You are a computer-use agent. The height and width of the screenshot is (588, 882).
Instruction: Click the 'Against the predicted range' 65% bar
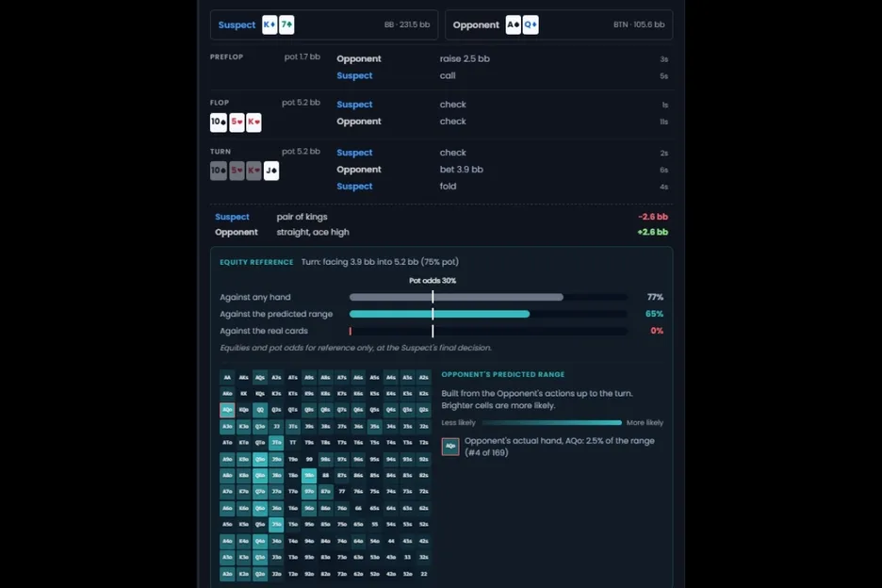point(488,314)
